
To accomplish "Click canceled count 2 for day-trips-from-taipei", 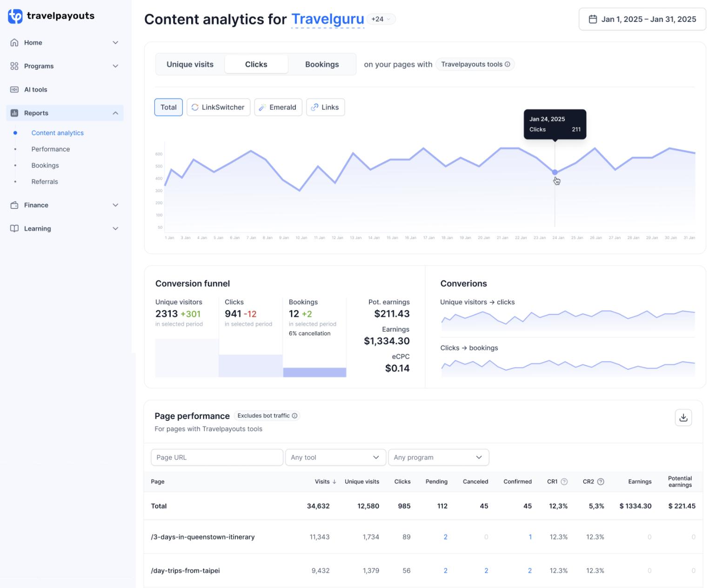I will coord(486,571).
